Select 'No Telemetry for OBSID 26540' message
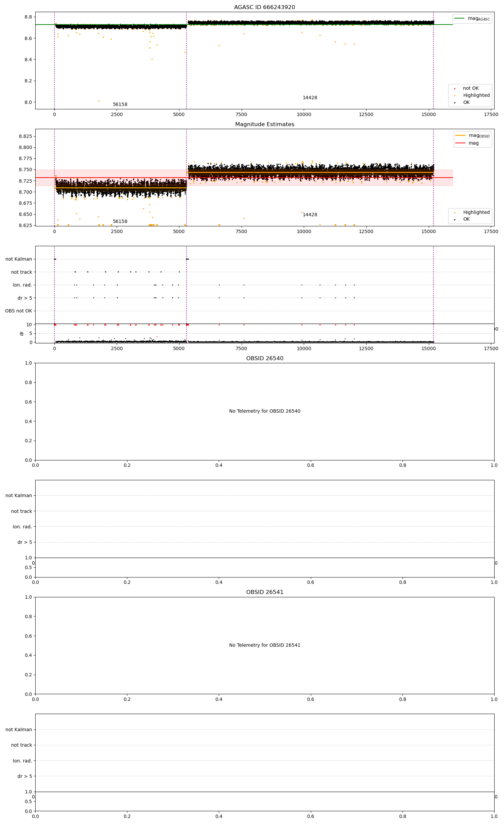The width and height of the screenshot is (504, 824). pos(264,411)
